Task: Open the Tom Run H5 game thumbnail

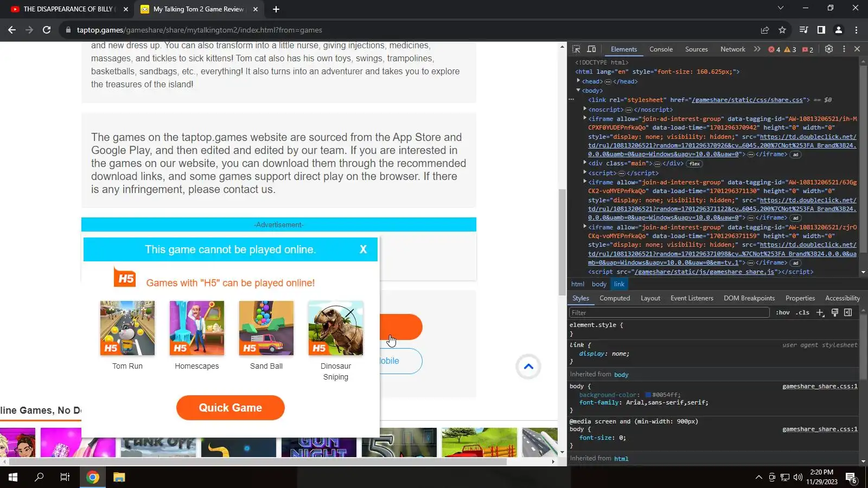Action: 127,329
